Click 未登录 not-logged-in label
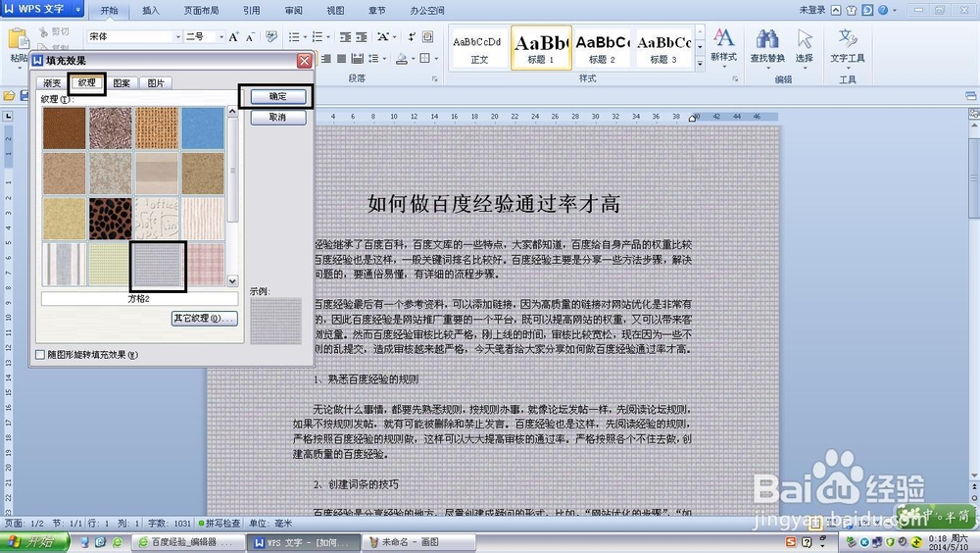Screen dimensions: 980x553 [x=812, y=10]
